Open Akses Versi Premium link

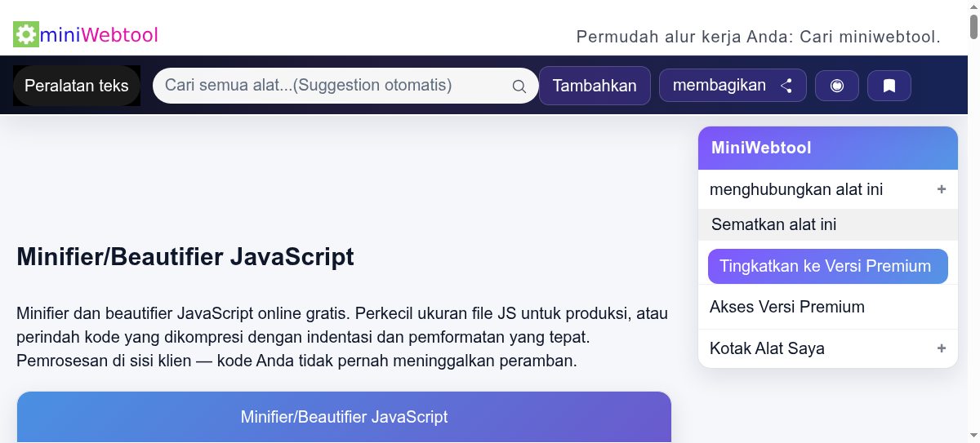(787, 307)
